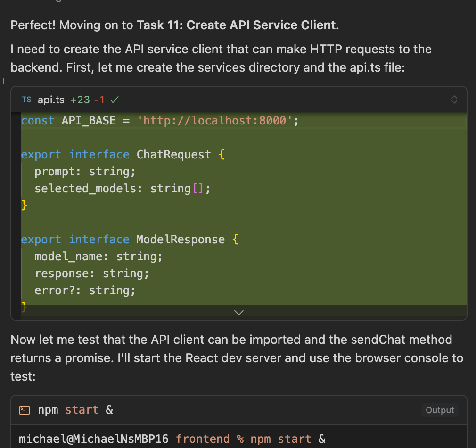Click the TS file-type badge on api.ts
Viewport: 476px width, 448px height.
point(26,100)
